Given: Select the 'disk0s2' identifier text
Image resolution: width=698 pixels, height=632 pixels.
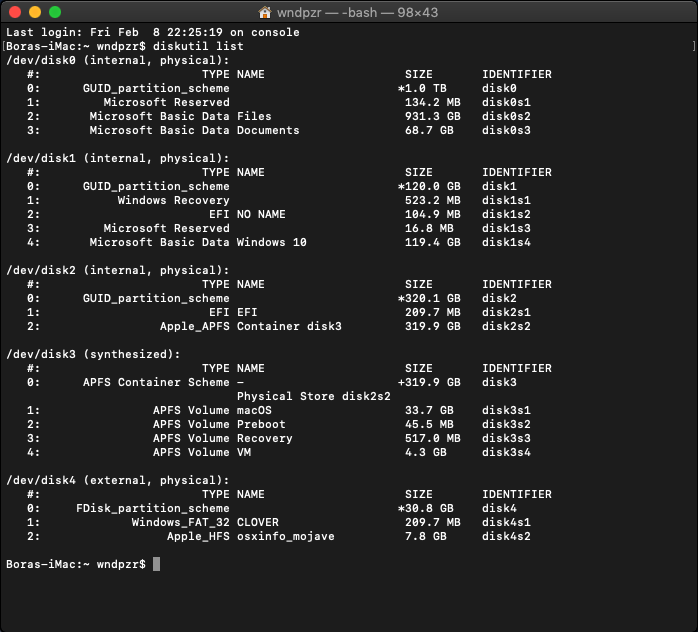Looking at the screenshot, I should (x=506, y=117).
